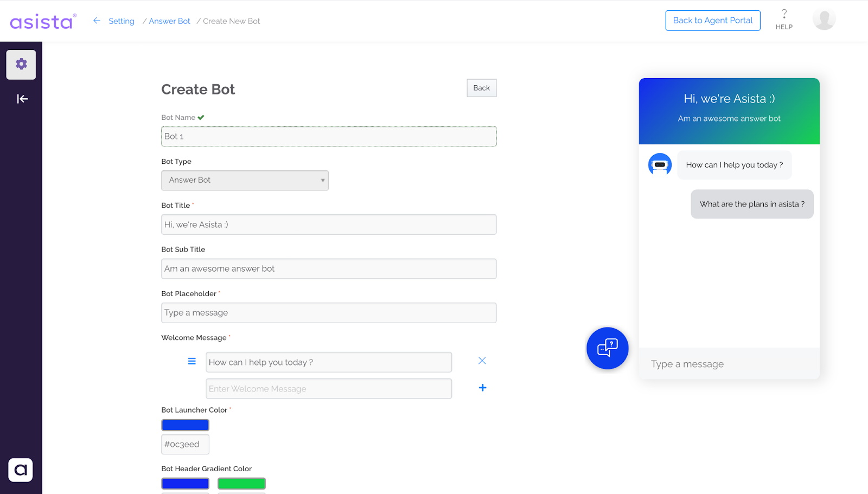868x494 pixels.
Task: Click the round chat launcher button
Action: click(607, 348)
